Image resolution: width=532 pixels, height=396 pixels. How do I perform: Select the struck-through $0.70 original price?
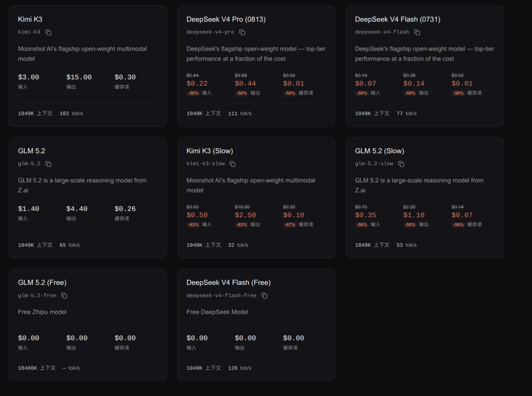coord(361,207)
